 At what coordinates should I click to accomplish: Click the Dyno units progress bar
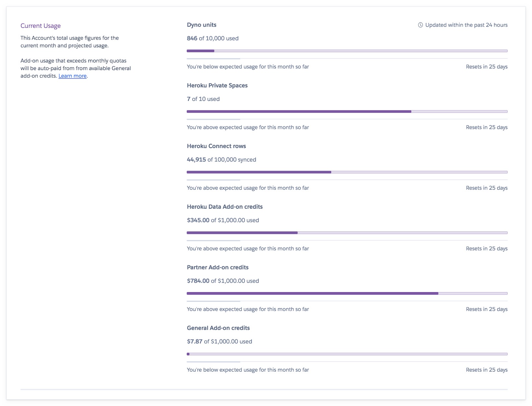347,50
